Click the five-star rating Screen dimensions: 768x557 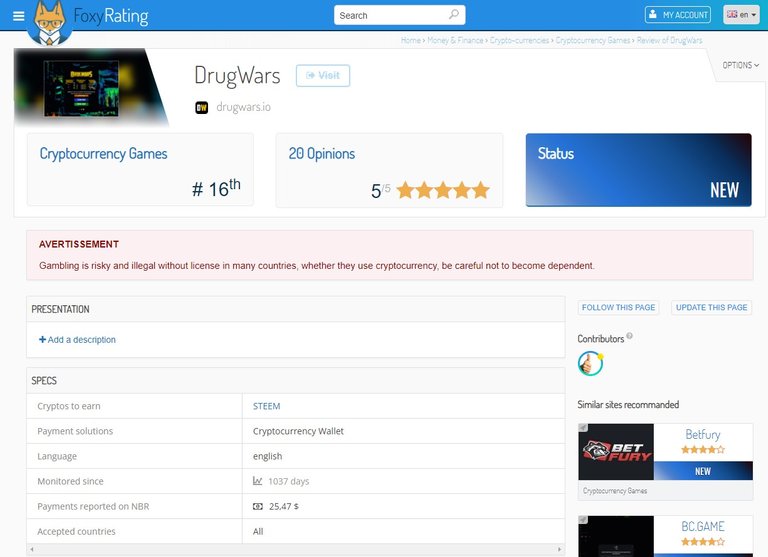coord(443,190)
